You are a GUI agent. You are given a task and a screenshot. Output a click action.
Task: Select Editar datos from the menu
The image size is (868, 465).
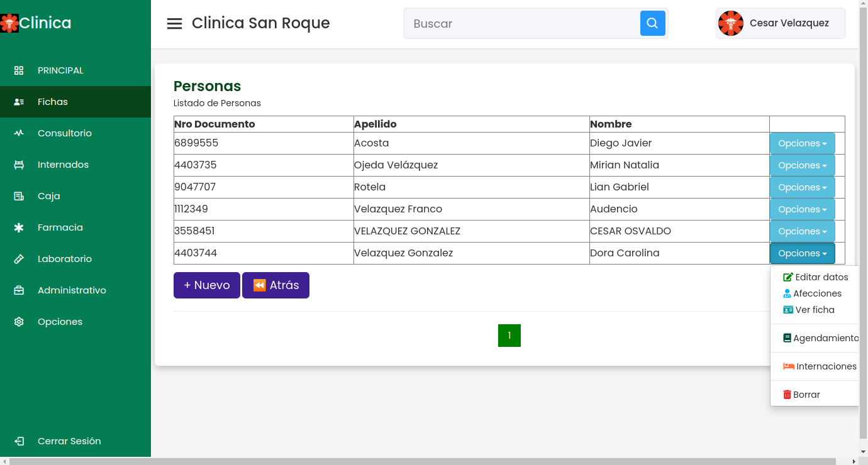815,277
